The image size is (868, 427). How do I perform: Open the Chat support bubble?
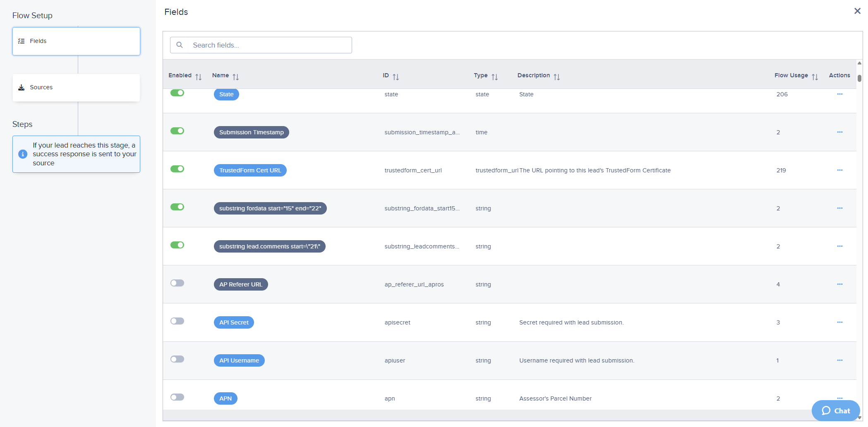[835, 410]
